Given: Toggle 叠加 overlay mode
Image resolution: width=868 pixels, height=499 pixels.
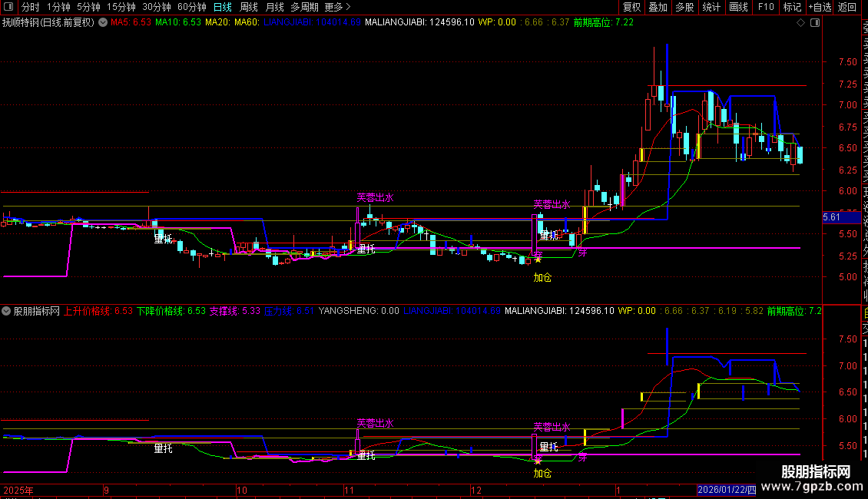Looking at the screenshot, I should click(658, 7).
